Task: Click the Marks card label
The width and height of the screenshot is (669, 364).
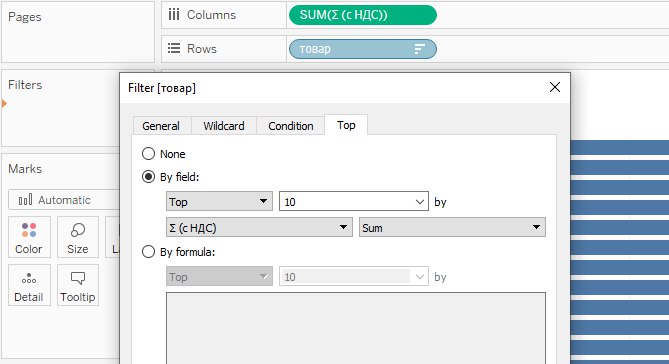Action: [x=25, y=169]
